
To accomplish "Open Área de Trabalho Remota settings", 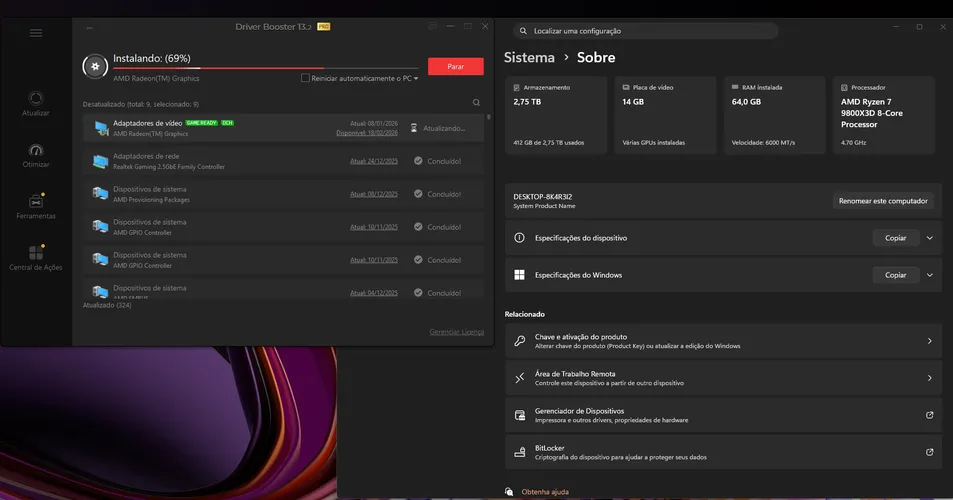I will 723,378.
